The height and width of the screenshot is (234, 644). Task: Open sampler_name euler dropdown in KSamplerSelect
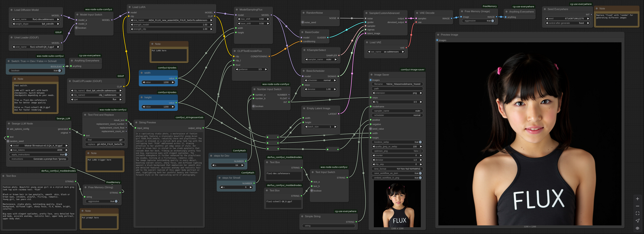(321, 60)
